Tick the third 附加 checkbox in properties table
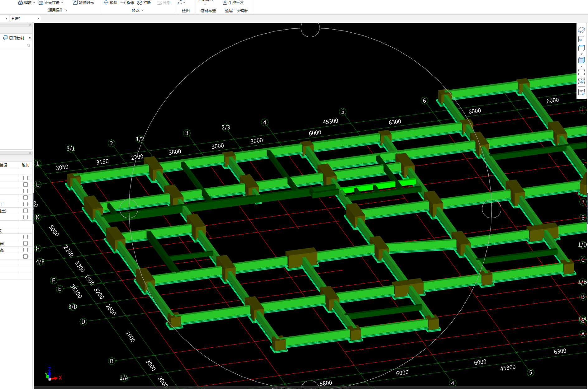The height and width of the screenshot is (389, 588). (x=26, y=191)
